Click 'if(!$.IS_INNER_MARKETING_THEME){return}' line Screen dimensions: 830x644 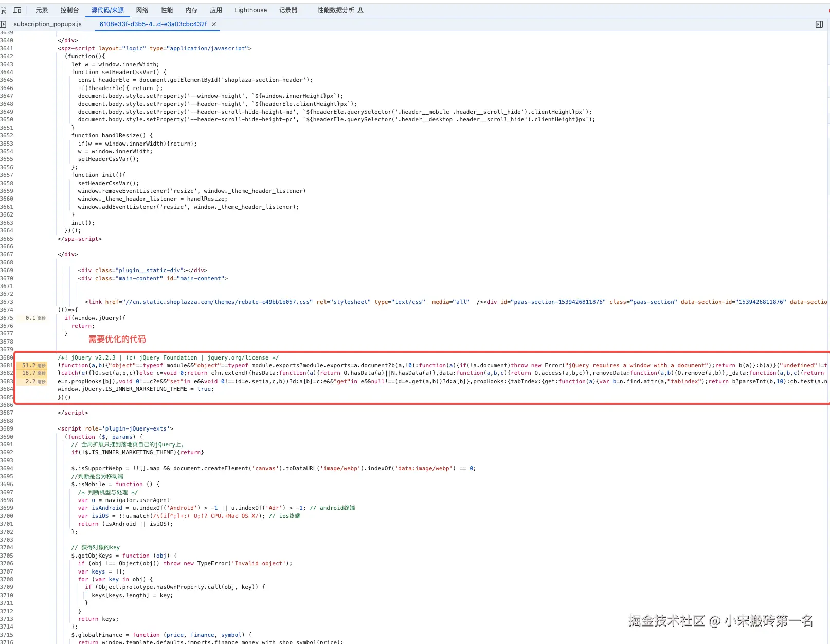pyautogui.click(x=138, y=453)
